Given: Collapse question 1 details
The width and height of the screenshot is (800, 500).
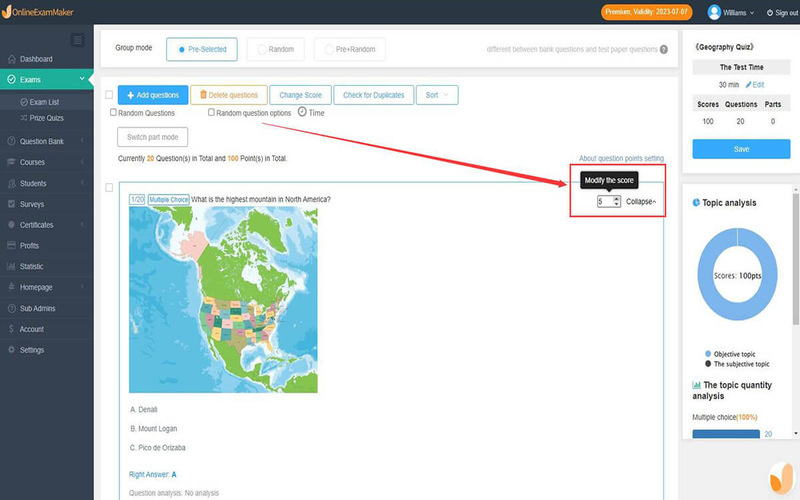Looking at the screenshot, I should point(641,202).
